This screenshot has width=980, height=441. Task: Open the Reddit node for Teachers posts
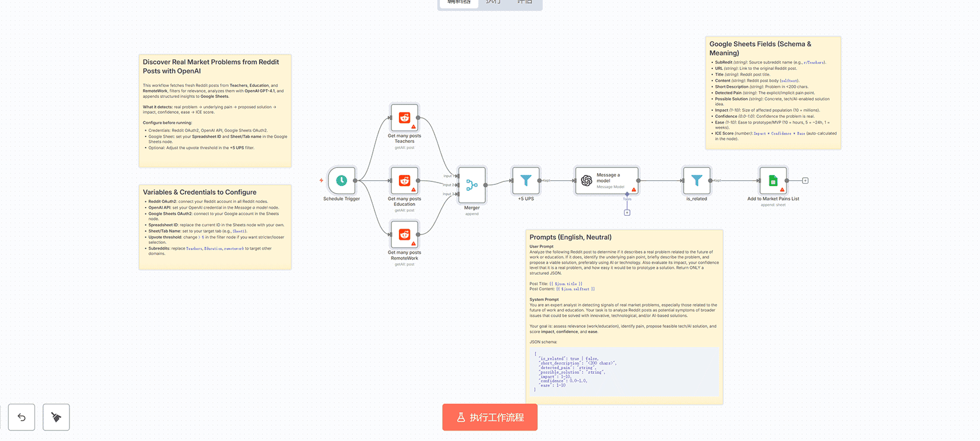click(404, 118)
